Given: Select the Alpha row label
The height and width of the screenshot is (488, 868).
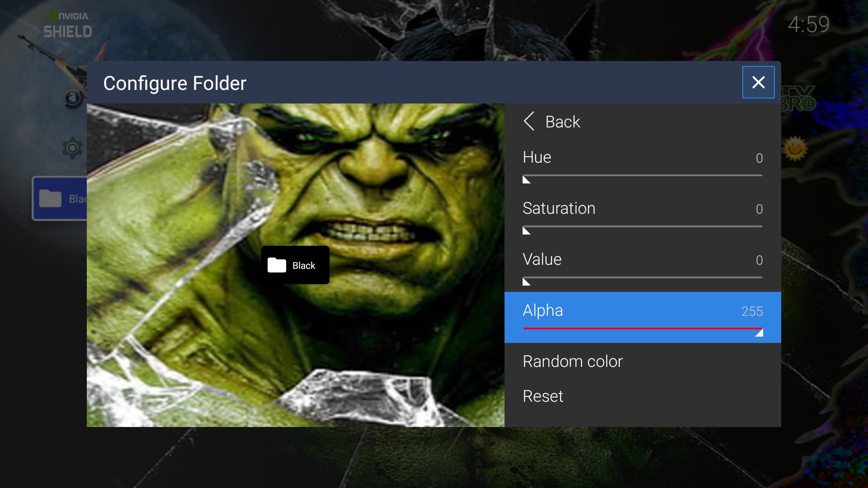Looking at the screenshot, I should click(x=543, y=310).
